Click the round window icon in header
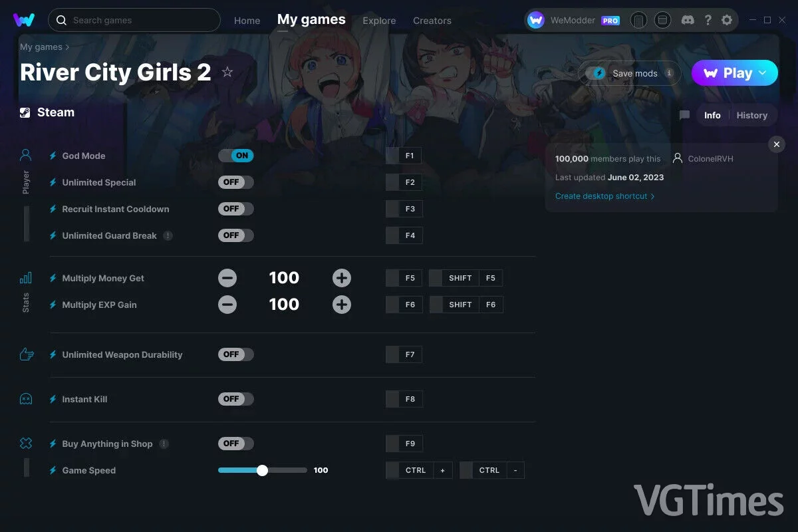Image resolution: width=798 pixels, height=532 pixels. (662, 20)
